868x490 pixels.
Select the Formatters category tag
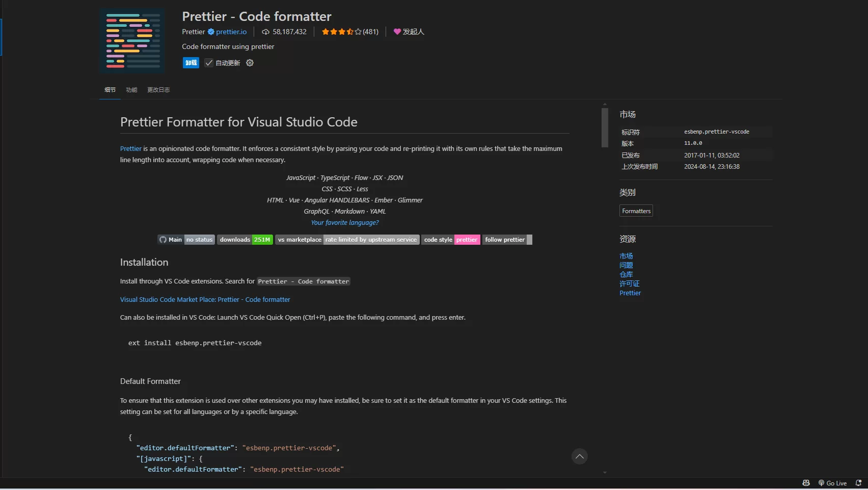click(636, 211)
